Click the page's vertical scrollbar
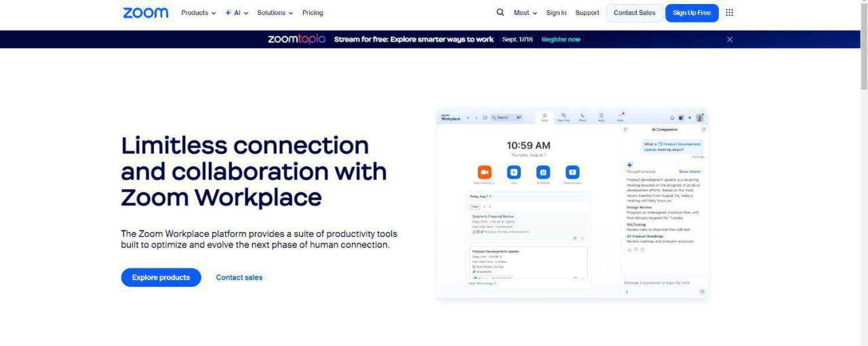Screen dimensions: 868x346 pyautogui.click(x=863, y=52)
